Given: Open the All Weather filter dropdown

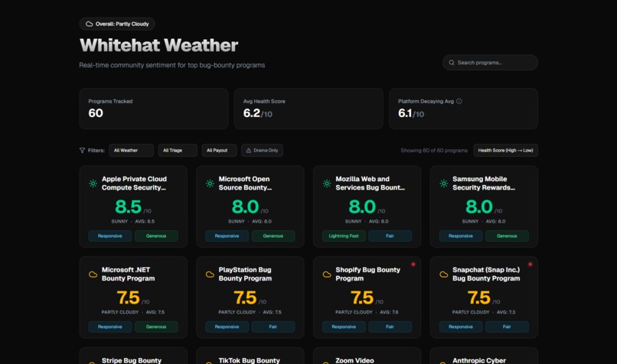Looking at the screenshot, I should pos(131,150).
